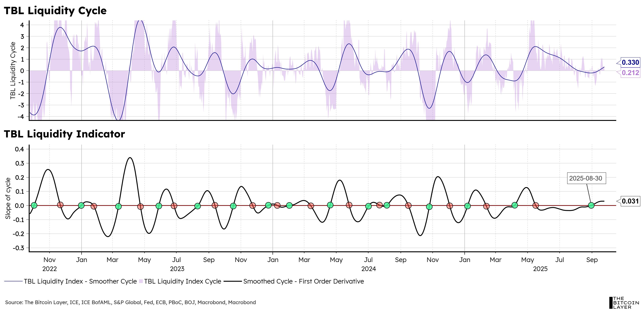Viewport: 644px width, 322px height.
Task: Click the 2025-08-30 date annotation box
Action: pos(586,178)
